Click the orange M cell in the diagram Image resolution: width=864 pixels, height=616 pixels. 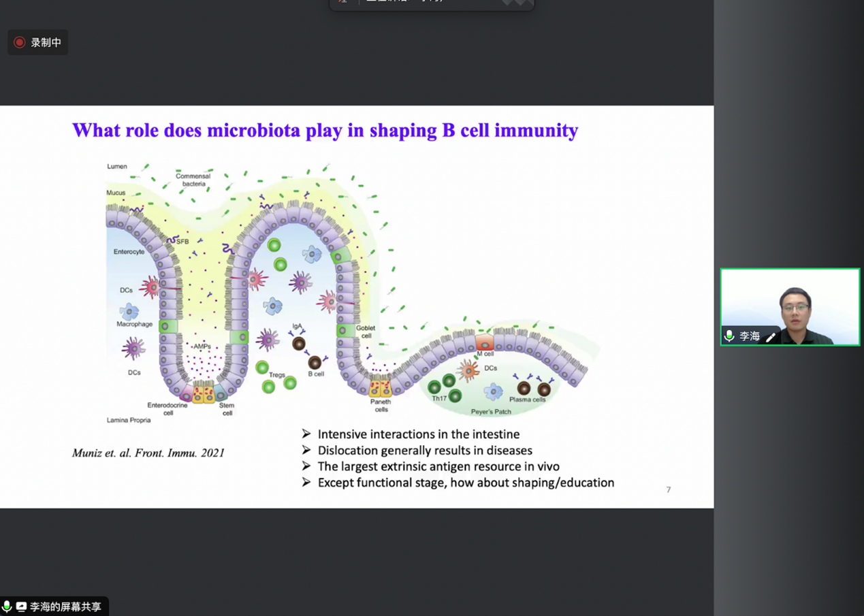484,342
